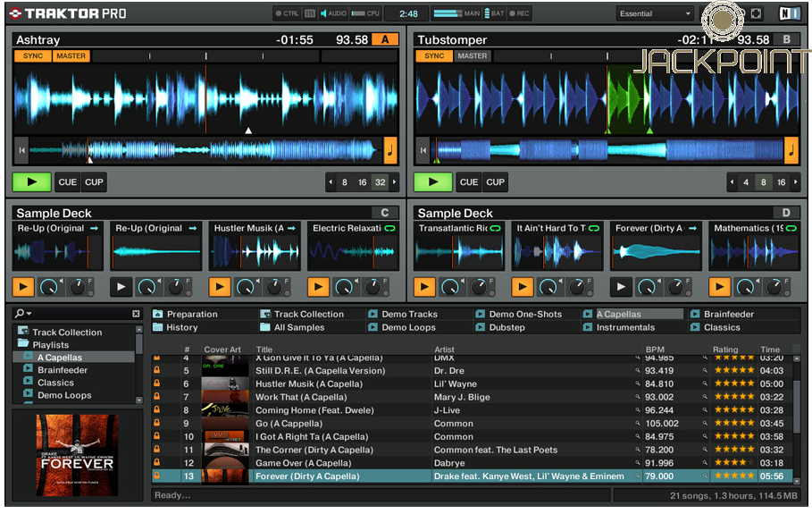Toggle loop mode on It Ain't Hard sample
812x514 pixels.
594,228
